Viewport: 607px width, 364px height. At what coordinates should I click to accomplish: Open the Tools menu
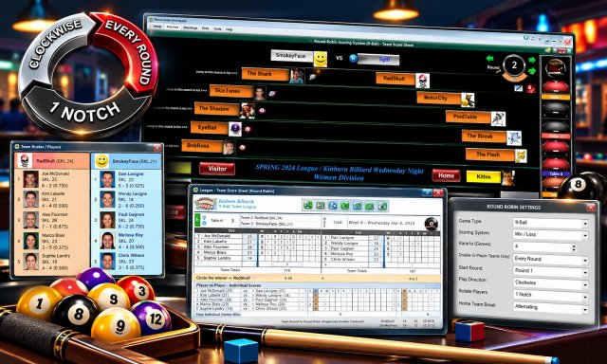click(217, 28)
